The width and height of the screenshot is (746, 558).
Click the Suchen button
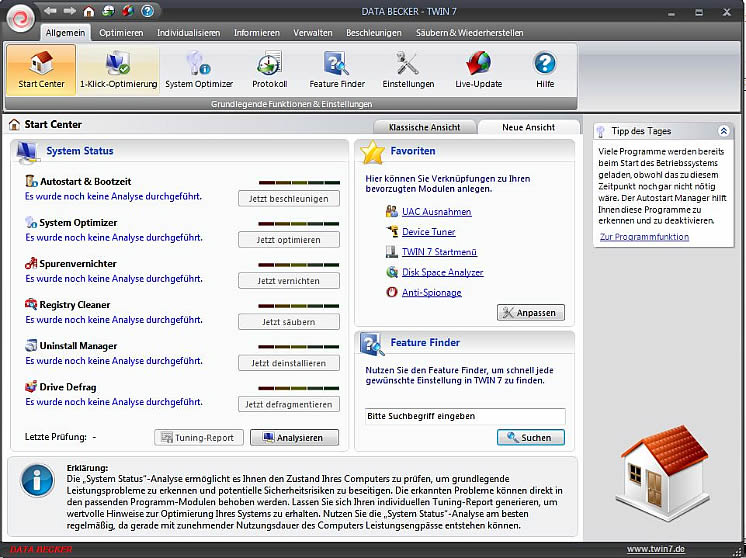[531, 438]
